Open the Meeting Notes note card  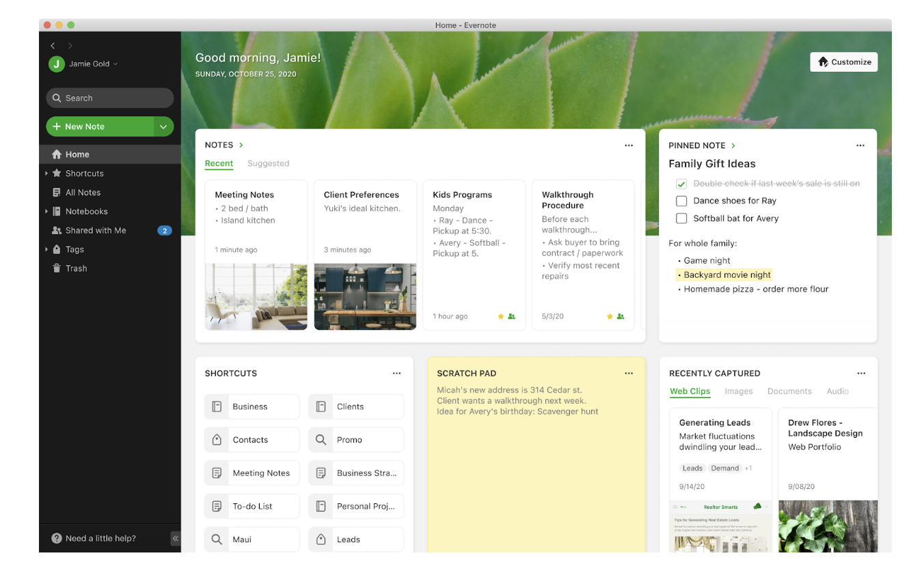coord(256,255)
